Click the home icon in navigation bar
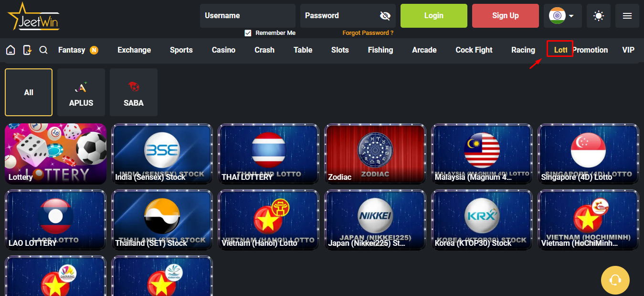 [x=11, y=50]
